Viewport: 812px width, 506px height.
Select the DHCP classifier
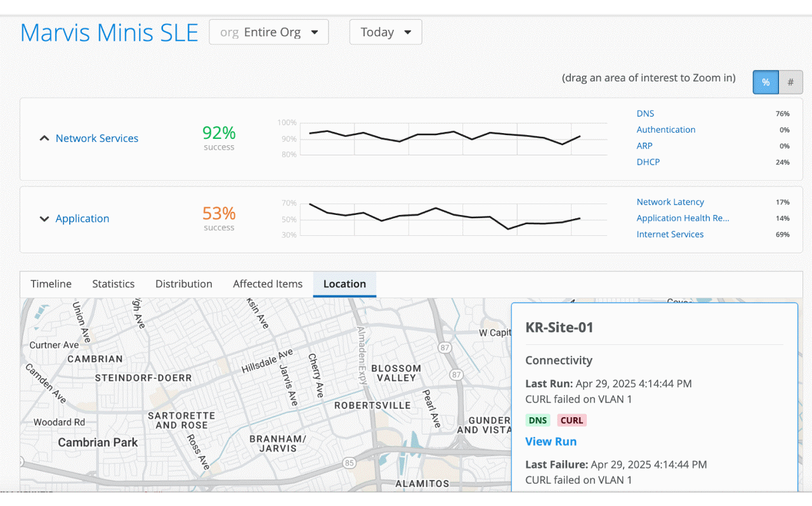click(648, 162)
